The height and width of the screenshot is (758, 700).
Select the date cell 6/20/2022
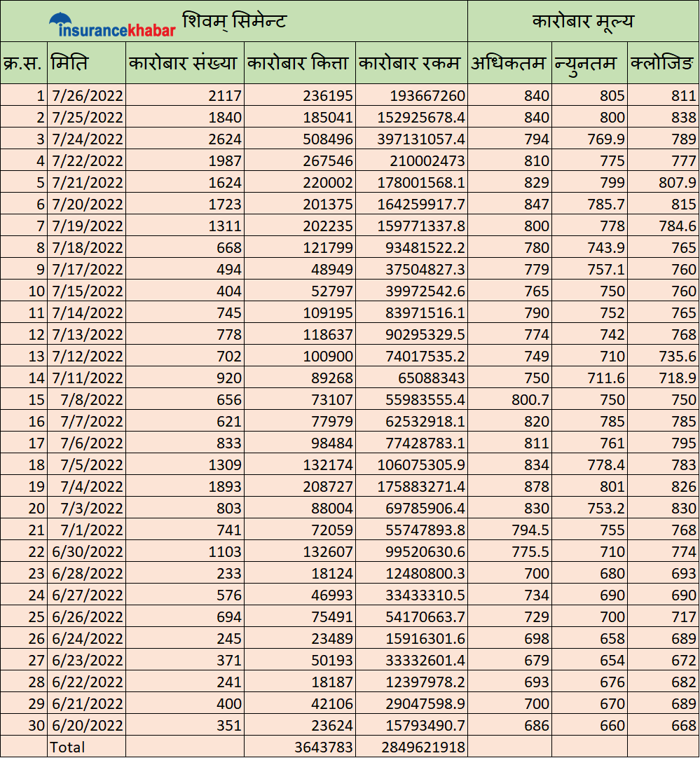pyautogui.click(x=87, y=725)
